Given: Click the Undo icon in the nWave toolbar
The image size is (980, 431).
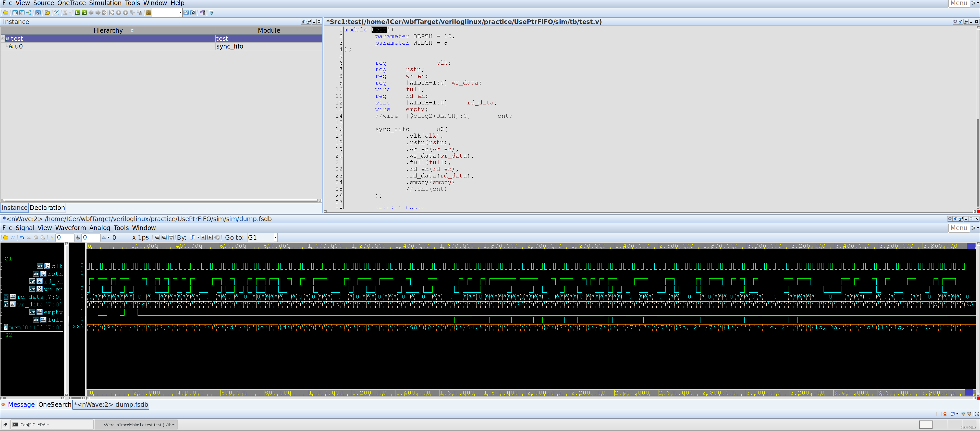Looking at the screenshot, I should 22,237.
